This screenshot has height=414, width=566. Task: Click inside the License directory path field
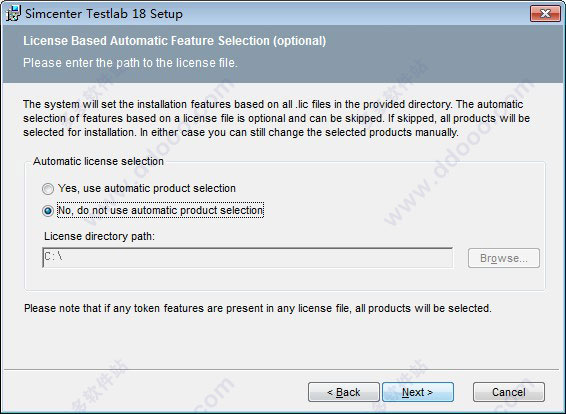(x=247, y=258)
